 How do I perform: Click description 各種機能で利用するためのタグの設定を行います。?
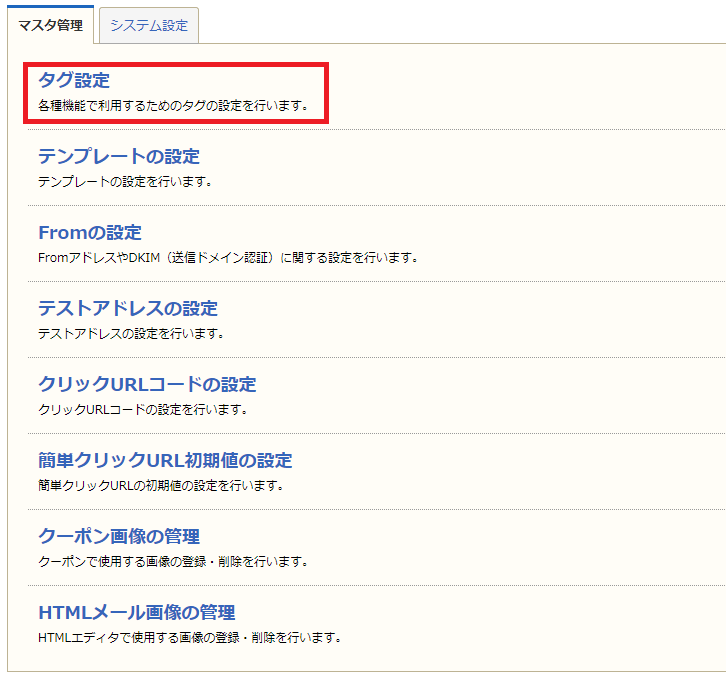point(173,106)
